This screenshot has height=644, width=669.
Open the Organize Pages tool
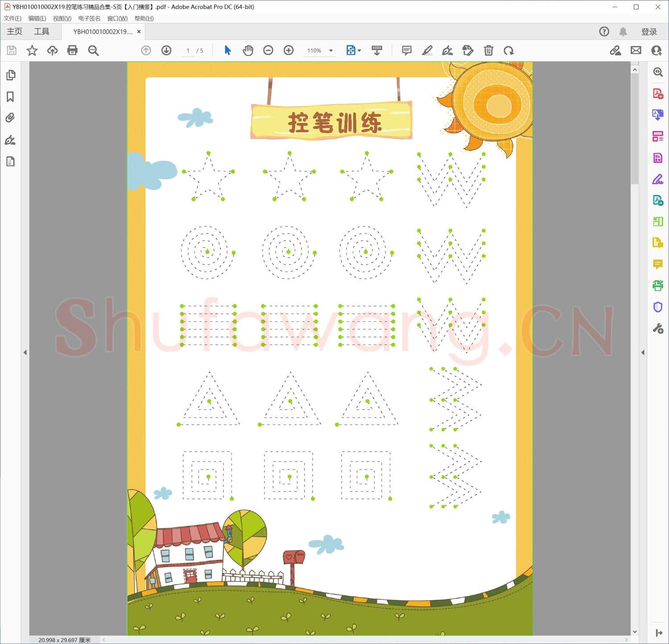tap(658, 137)
